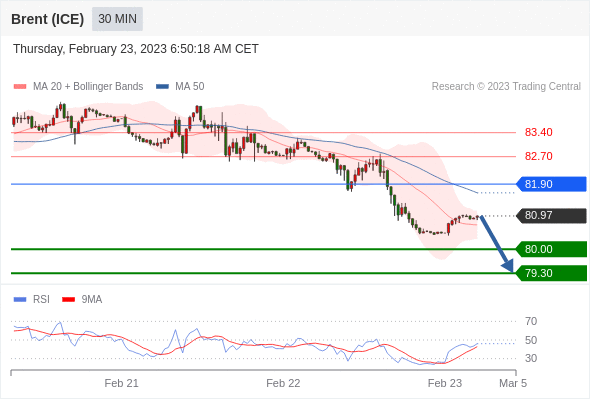The image size is (590, 400).
Task: Click the Research Trading Central copyright text
Action: pos(506,87)
